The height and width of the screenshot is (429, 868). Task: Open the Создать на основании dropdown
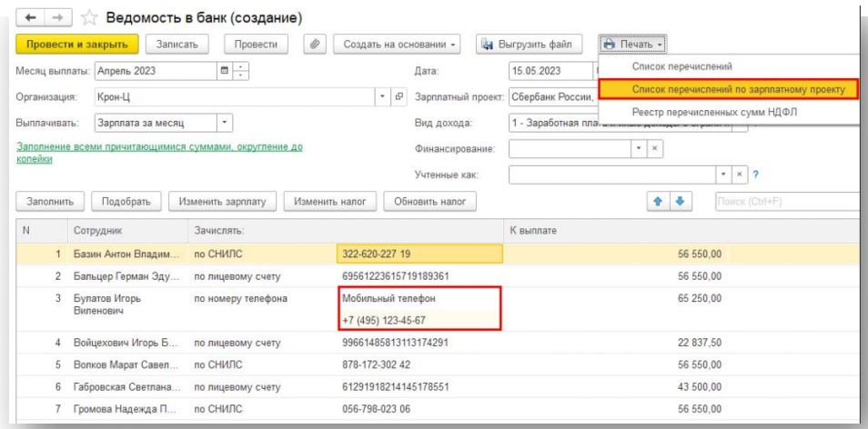[x=399, y=44]
